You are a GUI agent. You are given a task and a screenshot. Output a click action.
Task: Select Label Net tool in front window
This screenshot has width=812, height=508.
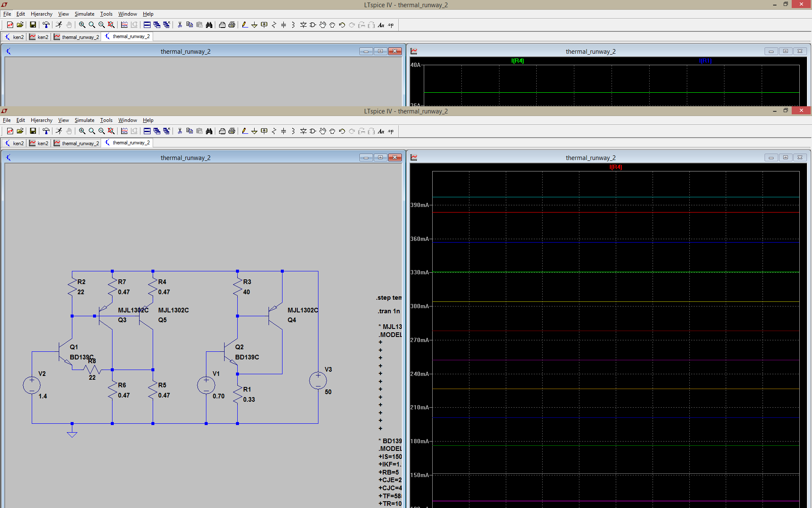(264, 131)
